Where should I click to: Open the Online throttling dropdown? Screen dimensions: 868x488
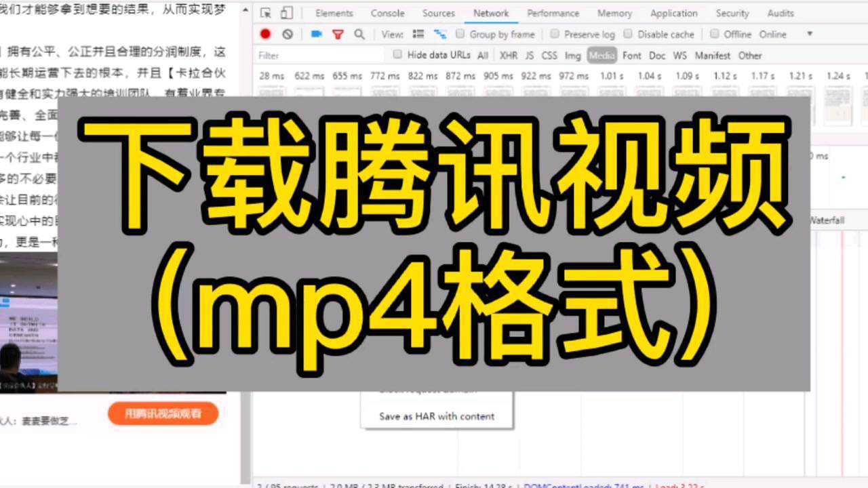[x=786, y=34]
